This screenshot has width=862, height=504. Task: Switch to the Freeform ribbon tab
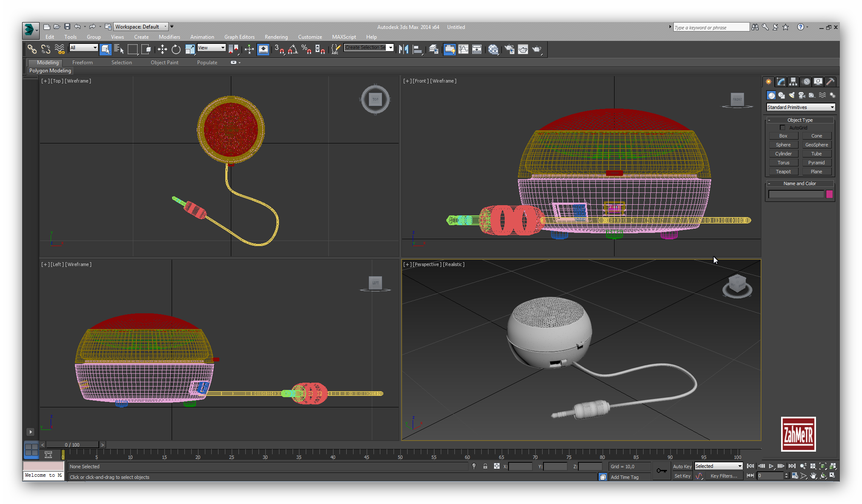point(82,63)
